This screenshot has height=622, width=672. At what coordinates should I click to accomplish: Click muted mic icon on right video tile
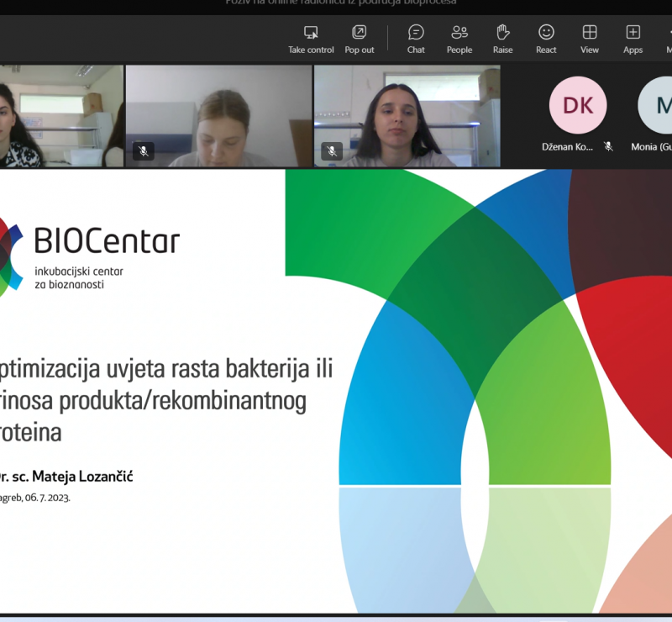(x=332, y=151)
